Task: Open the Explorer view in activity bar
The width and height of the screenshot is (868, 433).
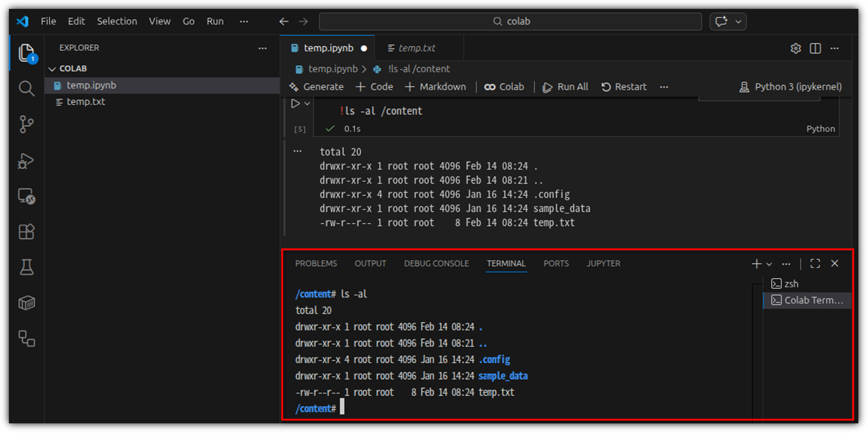Action: click(27, 53)
